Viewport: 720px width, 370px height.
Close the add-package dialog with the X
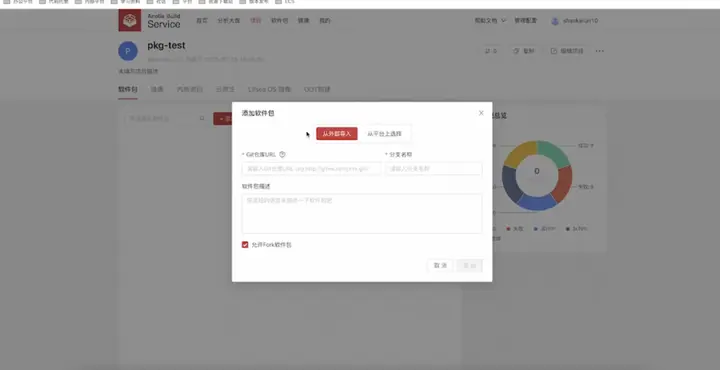tap(481, 113)
